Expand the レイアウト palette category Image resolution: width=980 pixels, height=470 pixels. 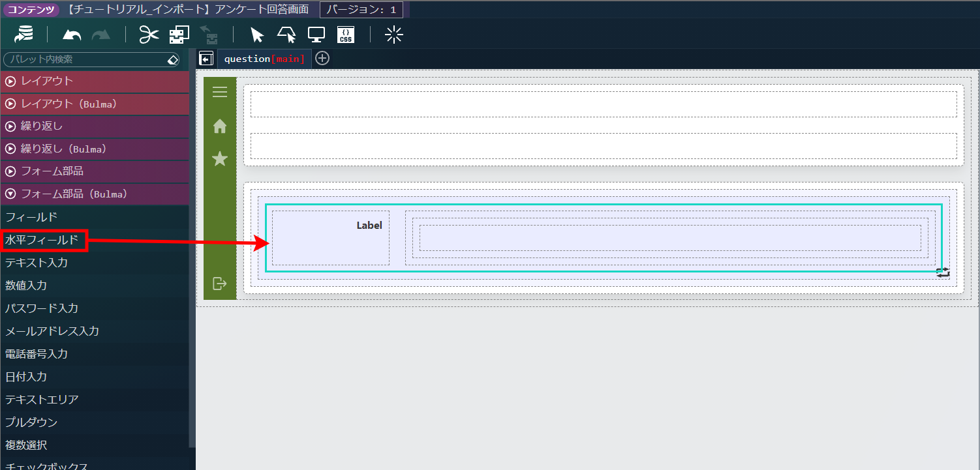click(x=95, y=81)
